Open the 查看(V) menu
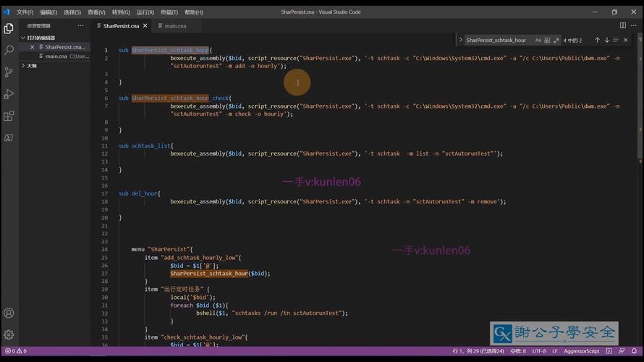 (x=96, y=12)
